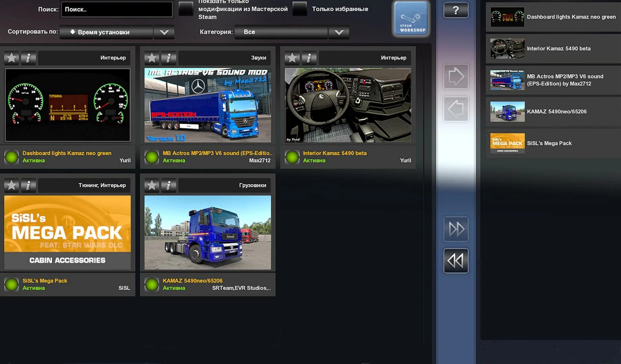Viewport: 621px width, 364px height.
Task: Move selected mod left with single arrow
Action: (456, 109)
